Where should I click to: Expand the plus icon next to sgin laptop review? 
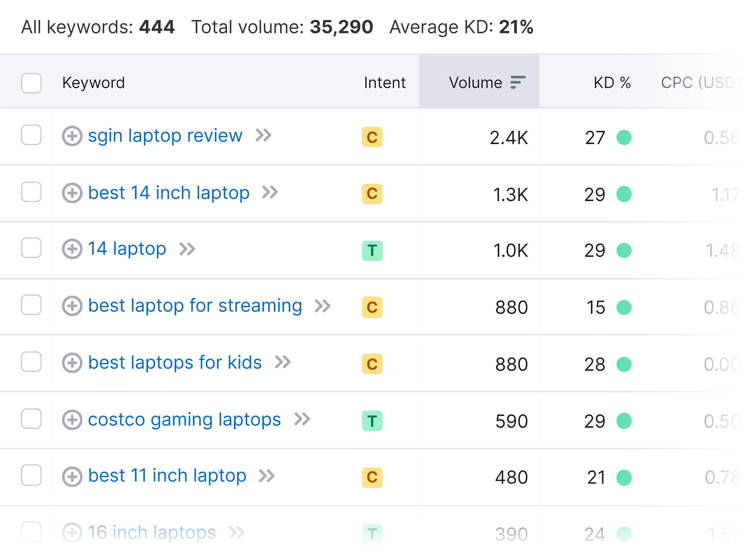[x=72, y=136]
